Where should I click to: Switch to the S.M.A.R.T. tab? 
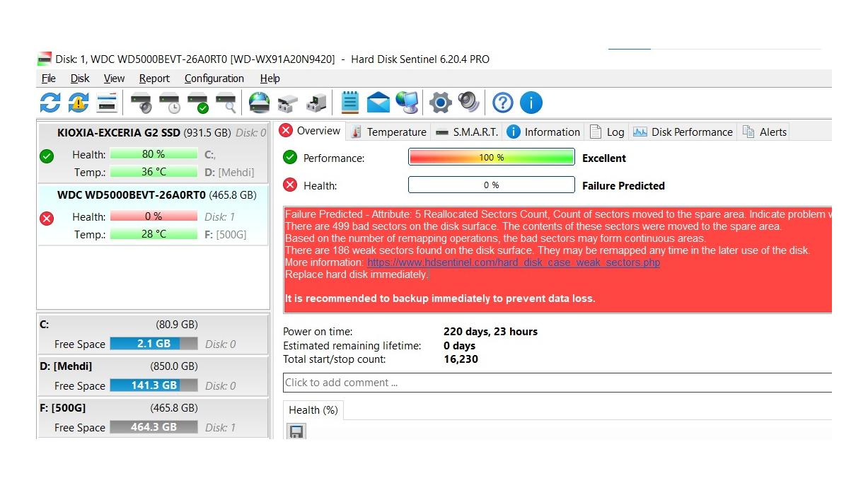pyautogui.click(x=467, y=132)
